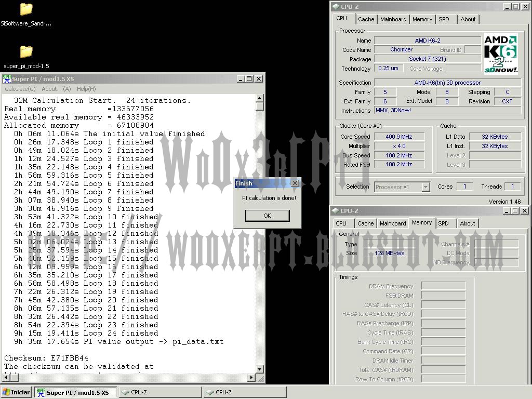Click the AMD K6-2 3DNow! logo

[500, 53]
